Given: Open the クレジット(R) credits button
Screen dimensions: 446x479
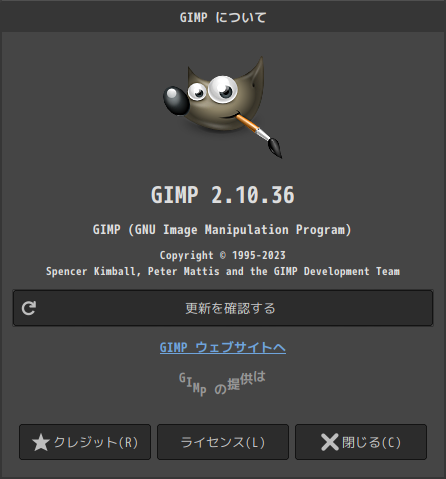Looking at the screenshot, I should click(85, 442).
